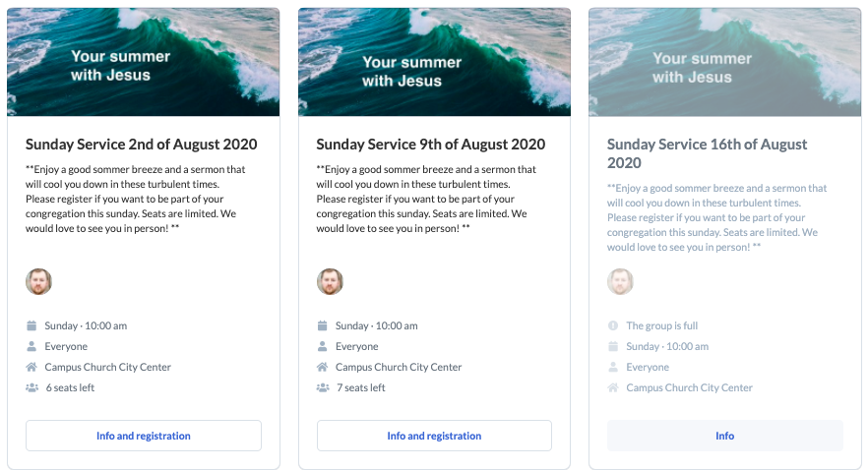Click wave banner image of 9th August card
The width and height of the screenshot is (868, 470).
(x=434, y=62)
